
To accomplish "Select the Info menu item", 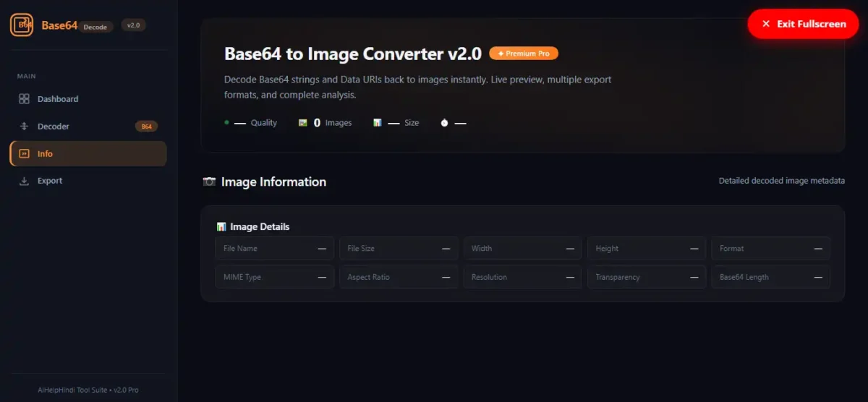I will tap(88, 154).
